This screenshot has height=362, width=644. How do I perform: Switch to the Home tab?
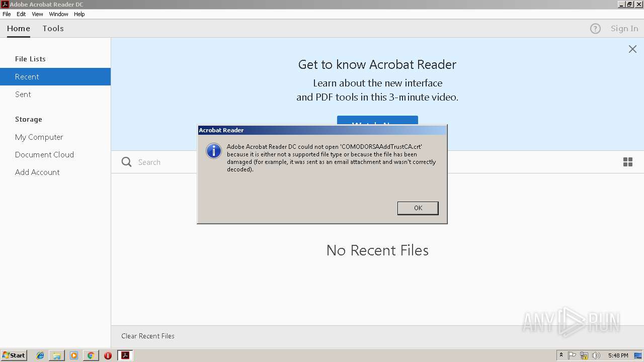coord(19,29)
